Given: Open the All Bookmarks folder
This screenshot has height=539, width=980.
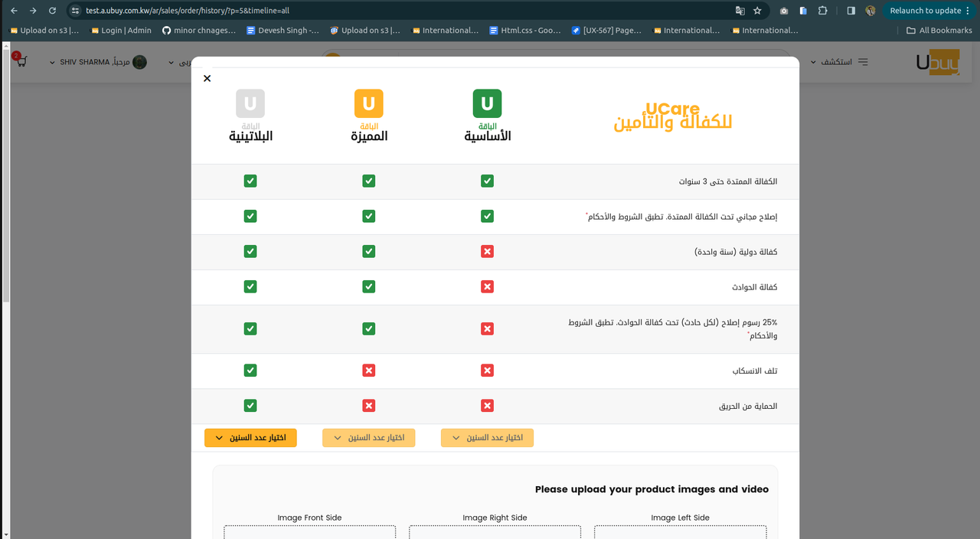Looking at the screenshot, I should click(939, 31).
